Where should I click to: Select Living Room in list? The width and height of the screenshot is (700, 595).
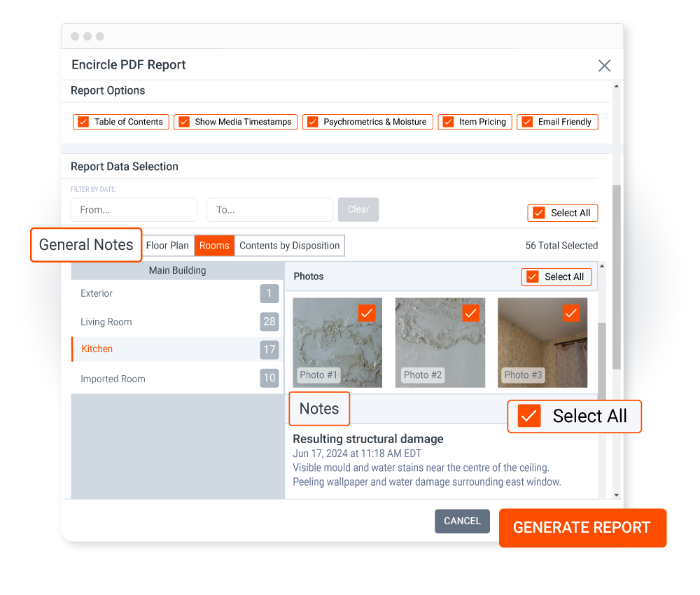(x=178, y=322)
